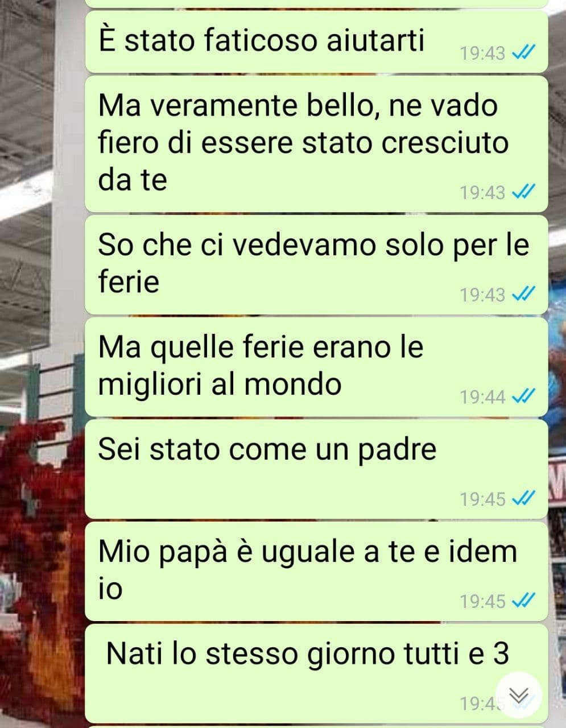This screenshot has width=566, height=728.
Task: Select message "So che ci vedevamo solo per le ferie"
Action: tap(316, 265)
